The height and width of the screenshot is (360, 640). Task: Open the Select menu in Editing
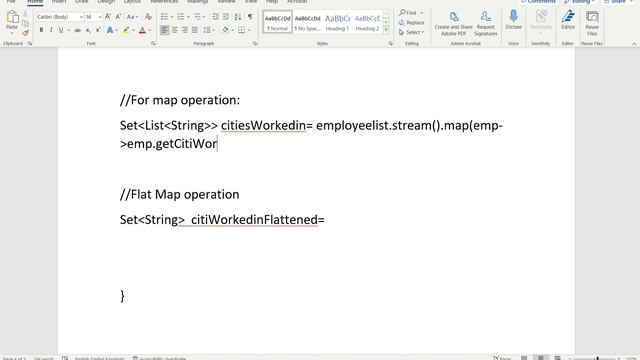coord(411,32)
